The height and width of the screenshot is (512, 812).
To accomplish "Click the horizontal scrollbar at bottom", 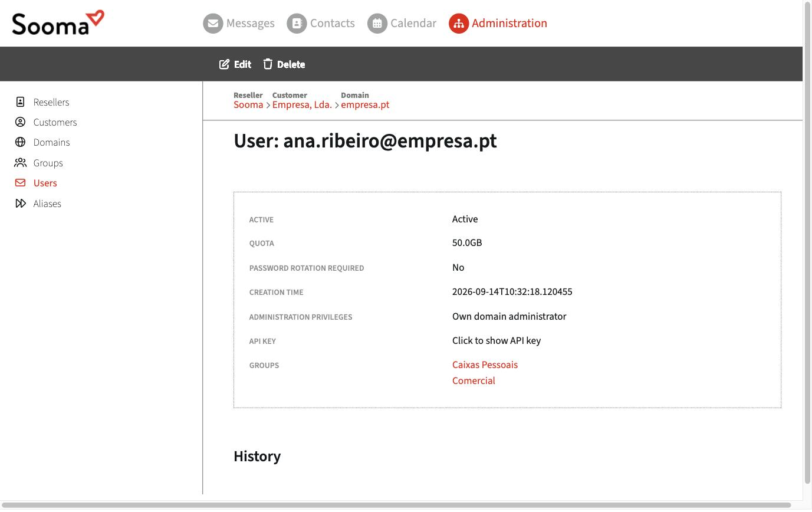I will point(396,505).
